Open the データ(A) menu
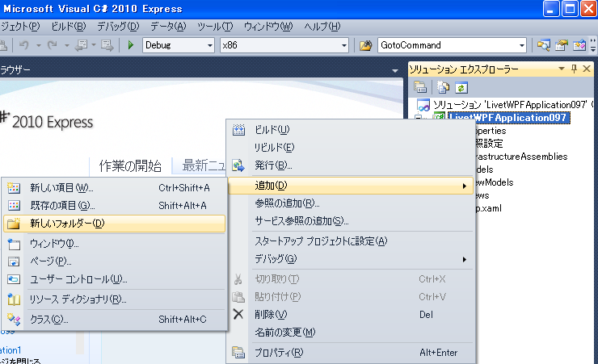The width and height of the screenshot is (598, 364). (x=168, y=27)
